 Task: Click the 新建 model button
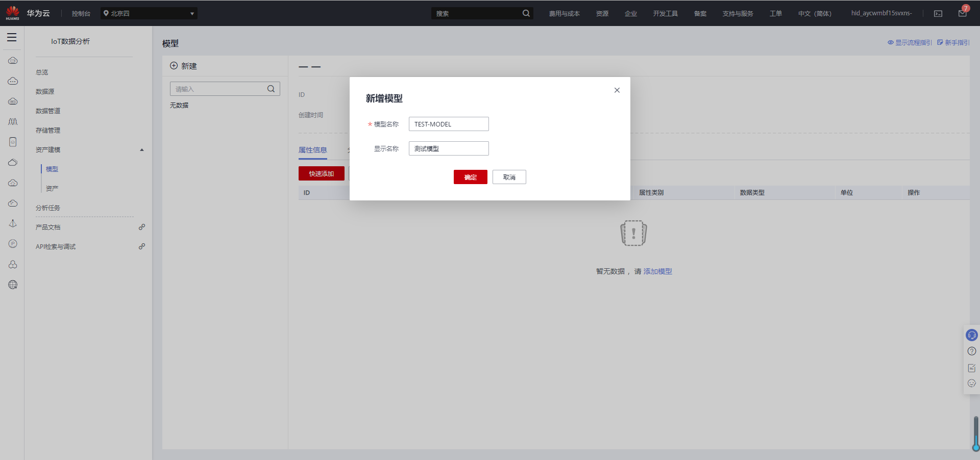click(183, 66)
